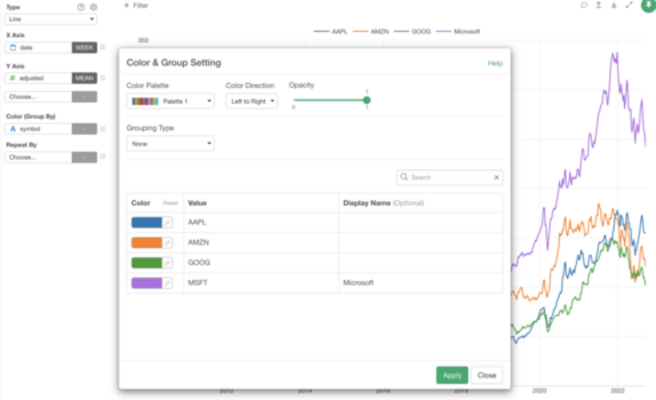Viewport: 656px width, 400px height.
Task: Open the chart Type dropdown
Action: coord(50,19)
